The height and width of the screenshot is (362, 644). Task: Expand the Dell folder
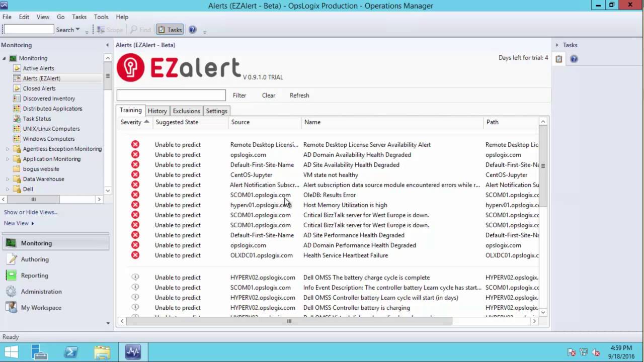(x=8, y=189)
